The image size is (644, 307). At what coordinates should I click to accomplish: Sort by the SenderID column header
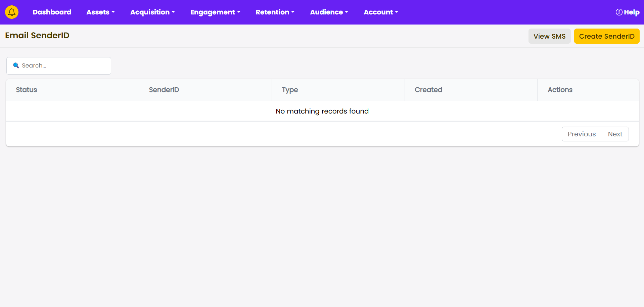point(164,90)
